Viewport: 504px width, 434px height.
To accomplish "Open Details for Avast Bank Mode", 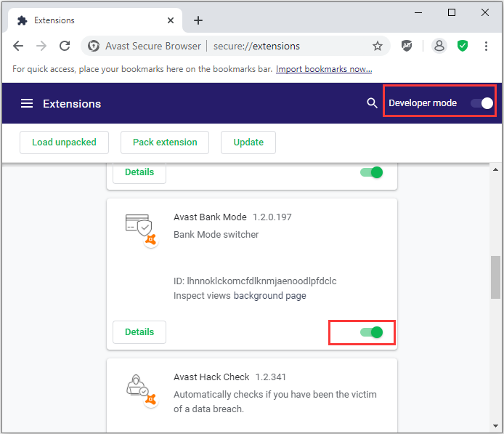I will coord(139,332).
